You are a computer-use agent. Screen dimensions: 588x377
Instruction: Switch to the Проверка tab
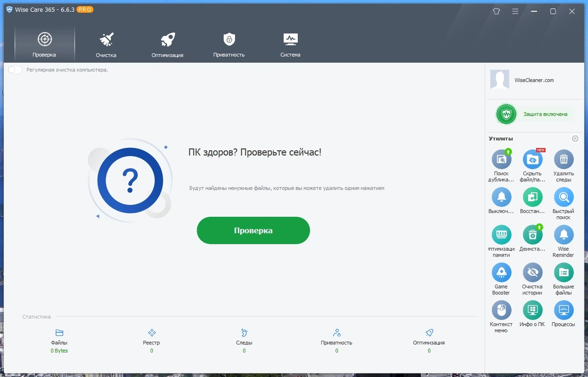point(45,45)
